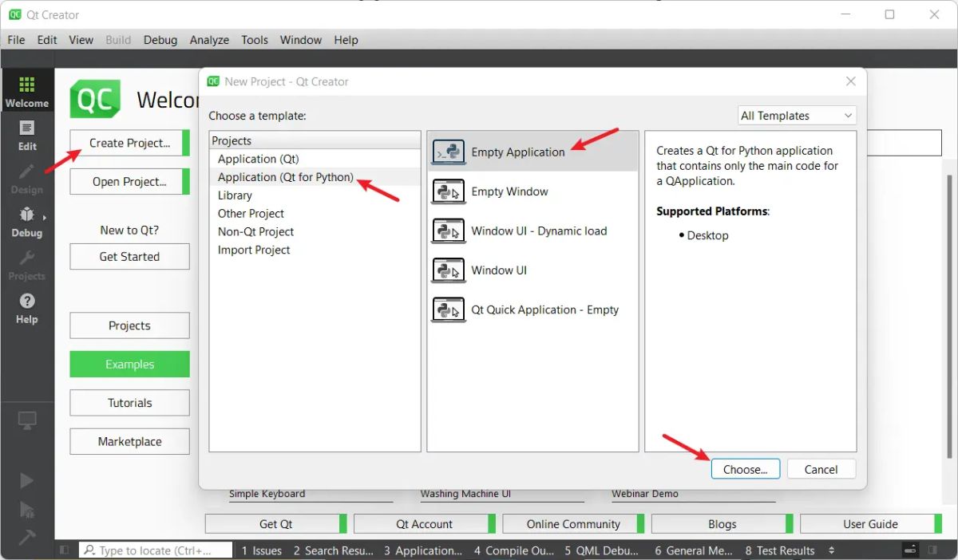Open the 2 Search Results pane
Viewport: 958px width, 560px height.
333,550
